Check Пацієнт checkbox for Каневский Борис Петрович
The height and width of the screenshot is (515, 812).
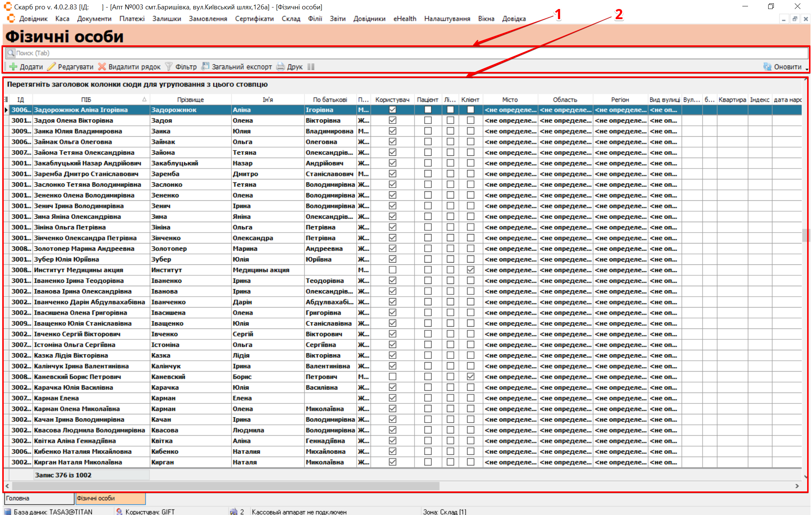pyautogui.click(x=428, y=376)
